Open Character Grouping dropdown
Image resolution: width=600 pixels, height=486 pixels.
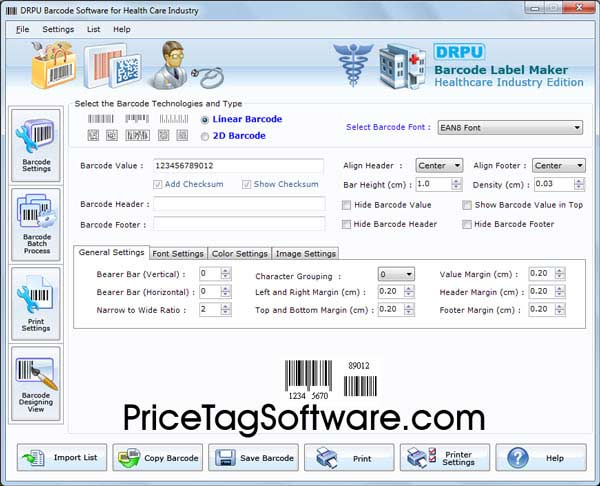coord(396,274)
